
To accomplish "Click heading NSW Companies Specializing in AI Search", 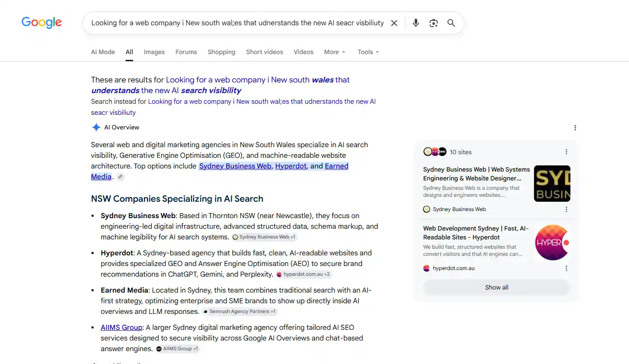I will 177,199.
